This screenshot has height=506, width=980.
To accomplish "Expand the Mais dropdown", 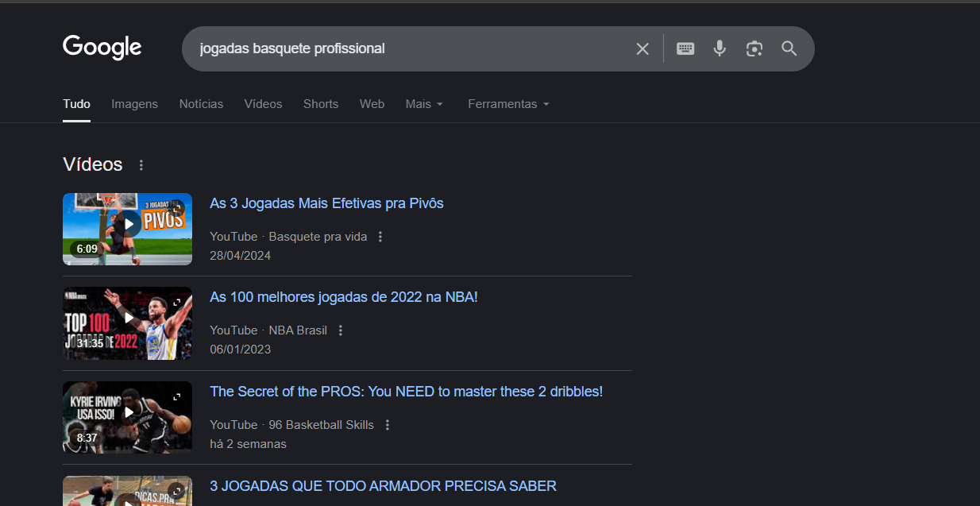I will 424,104.
